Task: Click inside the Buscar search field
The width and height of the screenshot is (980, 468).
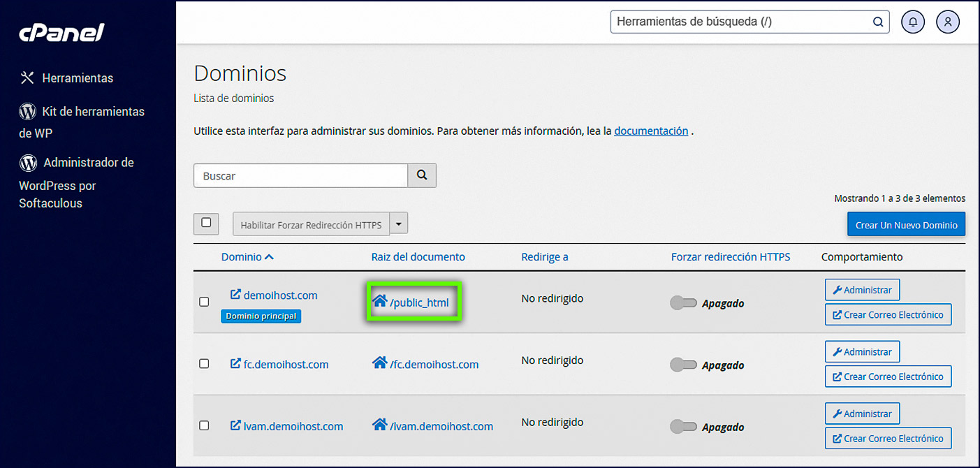Action: pyautogui.click(x=300, y=175)
